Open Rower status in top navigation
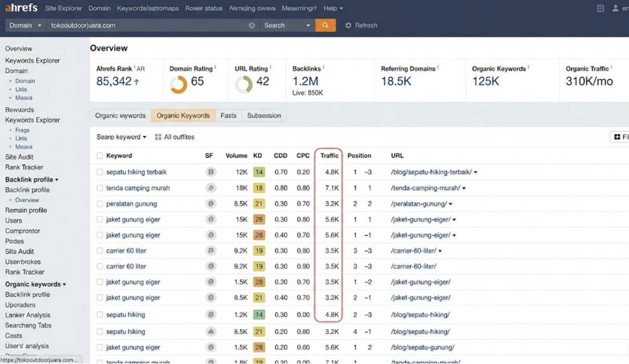This screenshot has height=364, width=629. coord(204,8)
